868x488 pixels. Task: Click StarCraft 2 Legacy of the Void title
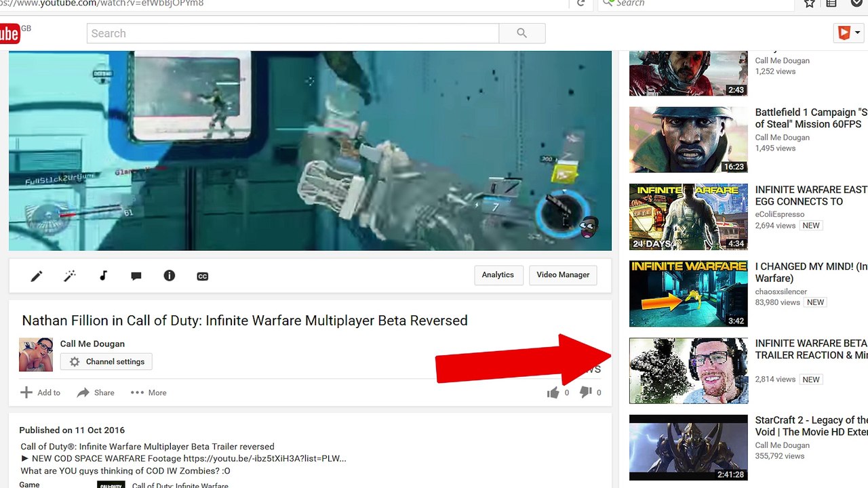(x=811, y=426)
